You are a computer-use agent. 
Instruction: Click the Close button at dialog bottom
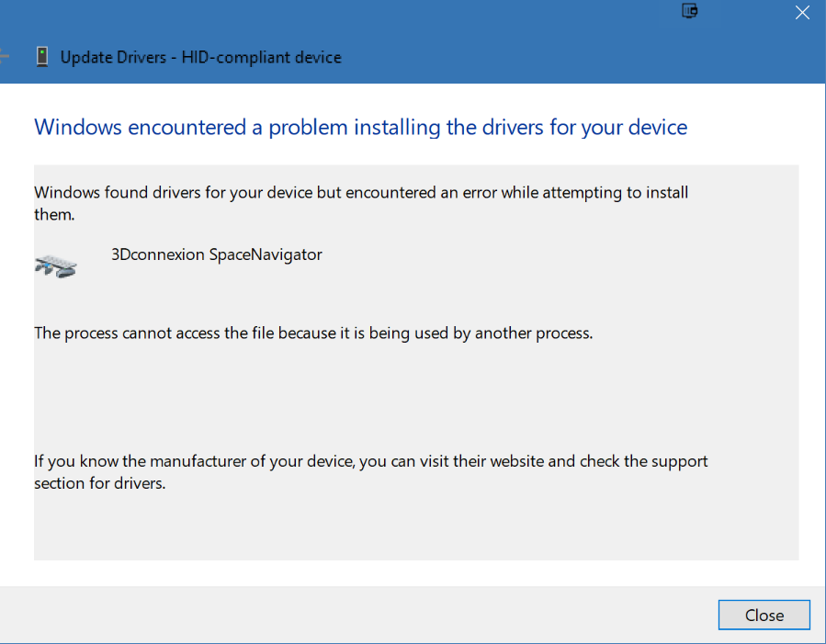click(764, 615)
